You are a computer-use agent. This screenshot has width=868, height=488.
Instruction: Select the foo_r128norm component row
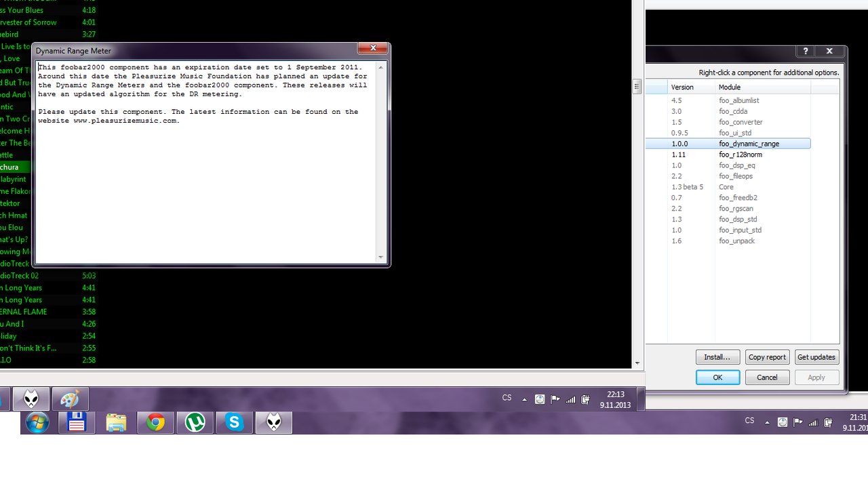728,155
